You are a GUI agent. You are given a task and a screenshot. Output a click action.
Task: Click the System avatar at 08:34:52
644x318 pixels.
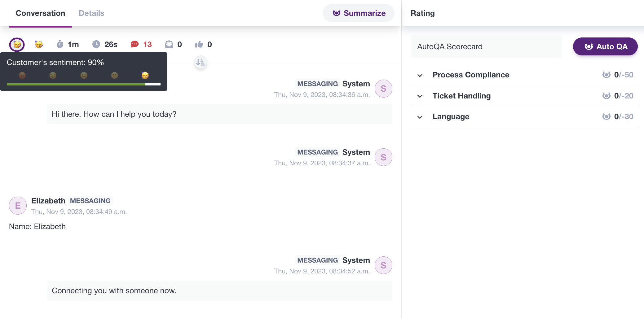click(x=383, y=265)
